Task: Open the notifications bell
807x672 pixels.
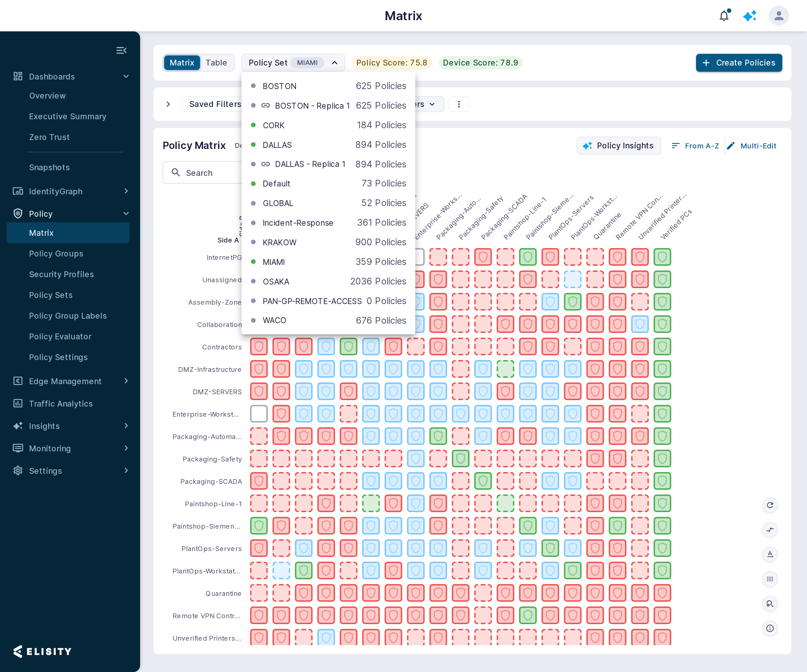Action: click(x=724, y=16)
